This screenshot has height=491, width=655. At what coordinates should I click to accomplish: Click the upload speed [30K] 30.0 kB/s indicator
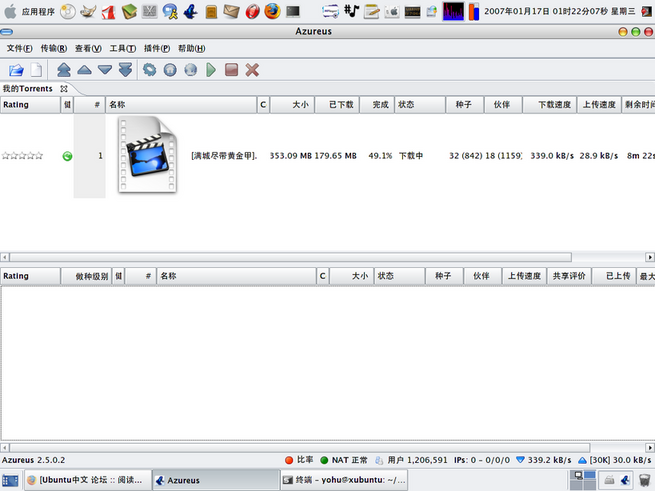click(614, 460)
